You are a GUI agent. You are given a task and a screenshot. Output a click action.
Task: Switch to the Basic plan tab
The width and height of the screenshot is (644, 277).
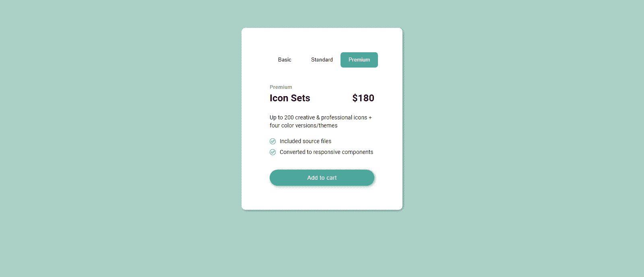[x=285, y=60]
